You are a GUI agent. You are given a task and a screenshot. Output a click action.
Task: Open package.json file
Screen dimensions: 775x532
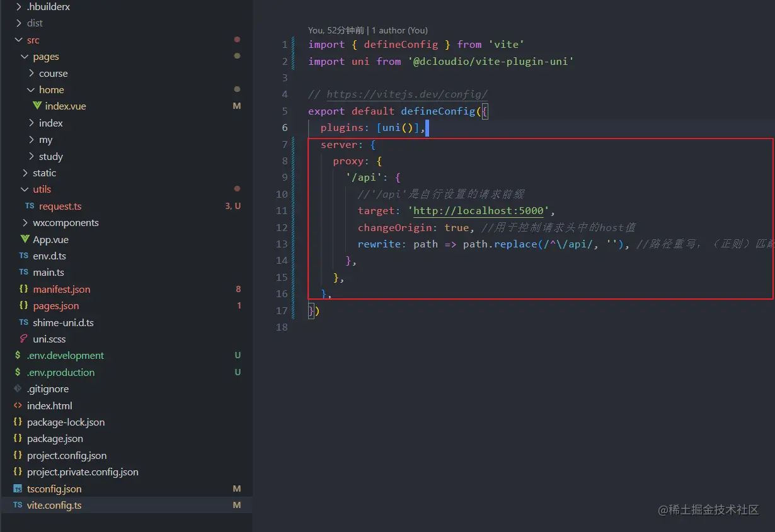click(55, 439)
